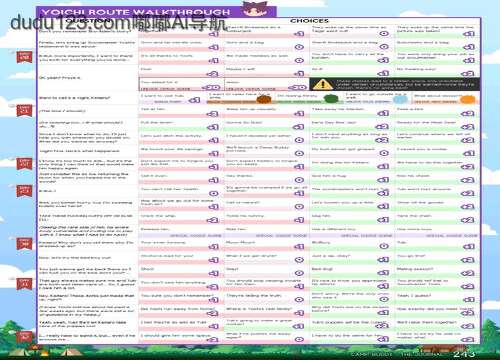Click the 'Hug him' choice cell
Screen dimensions: 500x360
point(352,218)
